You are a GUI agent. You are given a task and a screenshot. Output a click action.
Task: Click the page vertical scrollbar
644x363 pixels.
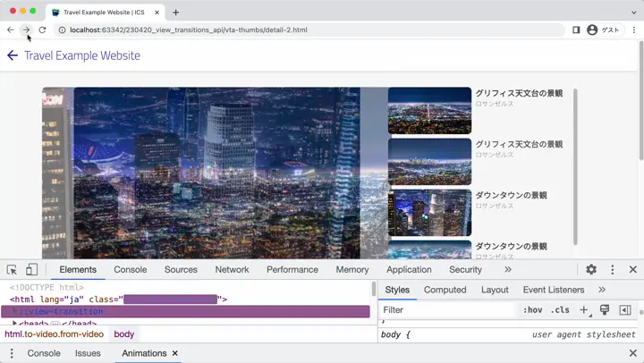[x=641, y=101]
